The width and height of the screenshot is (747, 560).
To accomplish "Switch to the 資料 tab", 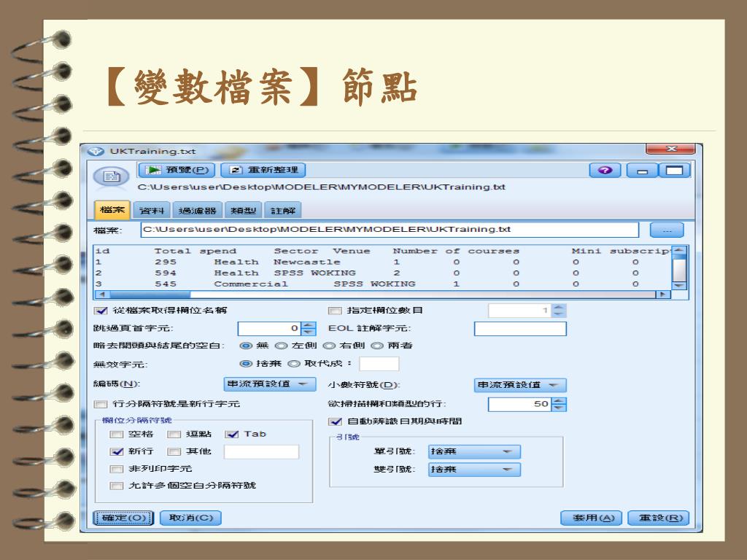I will click(x=152, y=211).
